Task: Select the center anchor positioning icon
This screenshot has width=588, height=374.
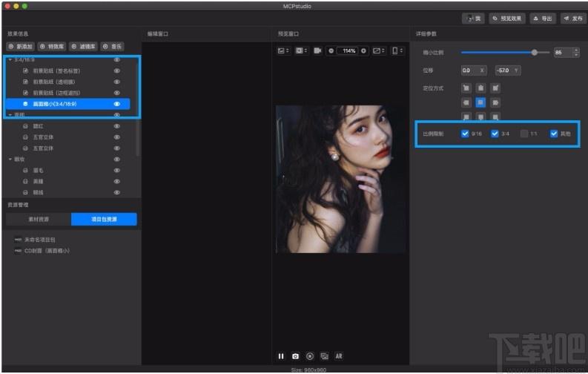Action: 480,102
